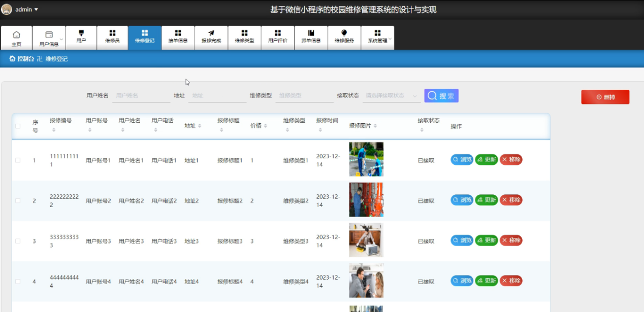Viewport: 644px width, 312px height.
Task: Sort by 用户账号 column arrows
Action: (90, 130)
